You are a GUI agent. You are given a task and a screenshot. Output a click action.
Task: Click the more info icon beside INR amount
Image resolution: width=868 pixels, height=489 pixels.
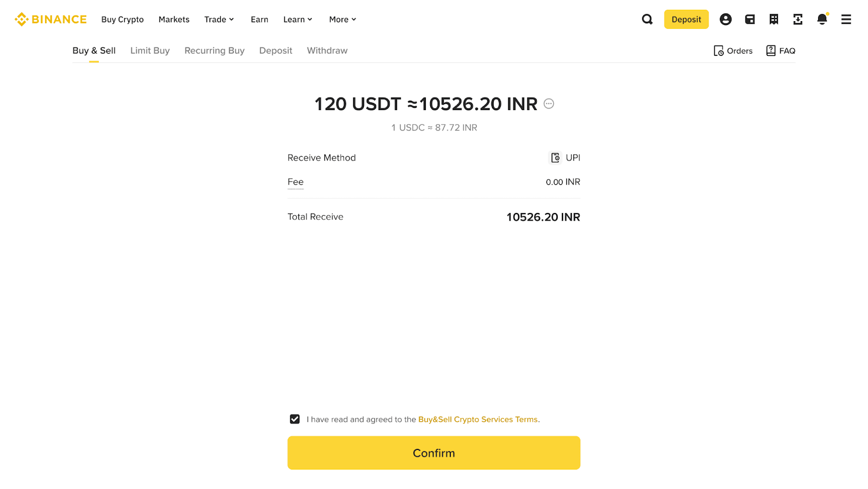click(549, 104)
